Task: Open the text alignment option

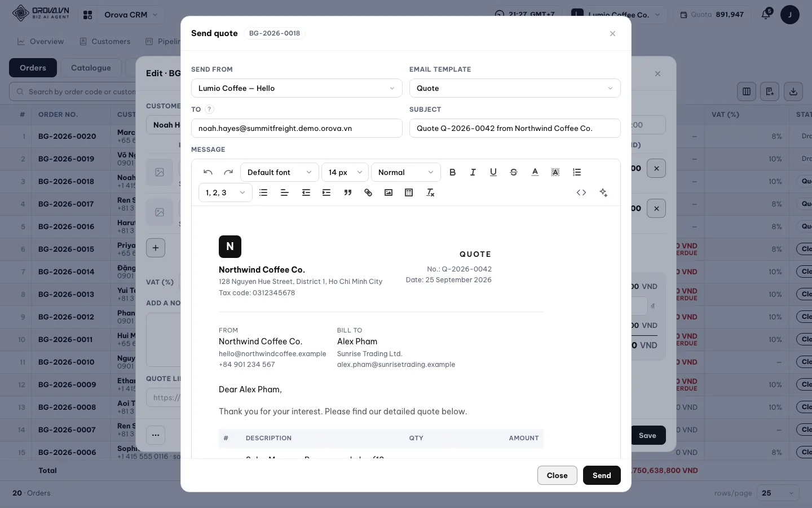Action: click(285, 192)
